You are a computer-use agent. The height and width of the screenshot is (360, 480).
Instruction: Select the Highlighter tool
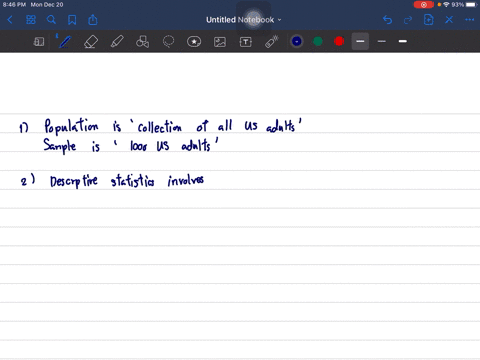[x=117, y=42]
